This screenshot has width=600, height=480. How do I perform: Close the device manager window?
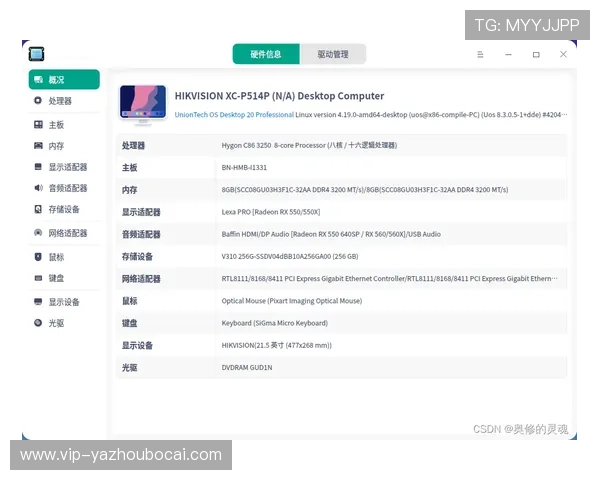click(x=563, y=54)
